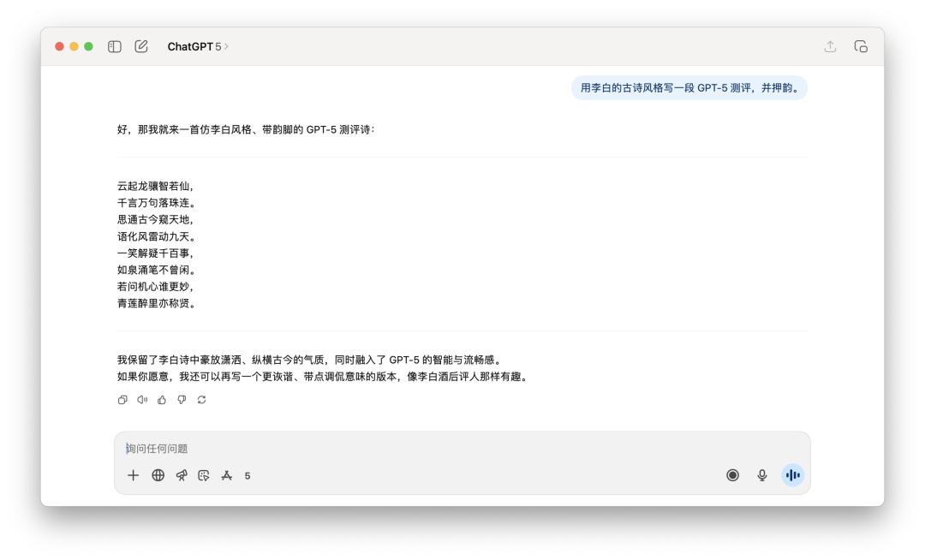Open the ChatGPT 5 model selector
The image size is (925, 560).
[198, 46]
